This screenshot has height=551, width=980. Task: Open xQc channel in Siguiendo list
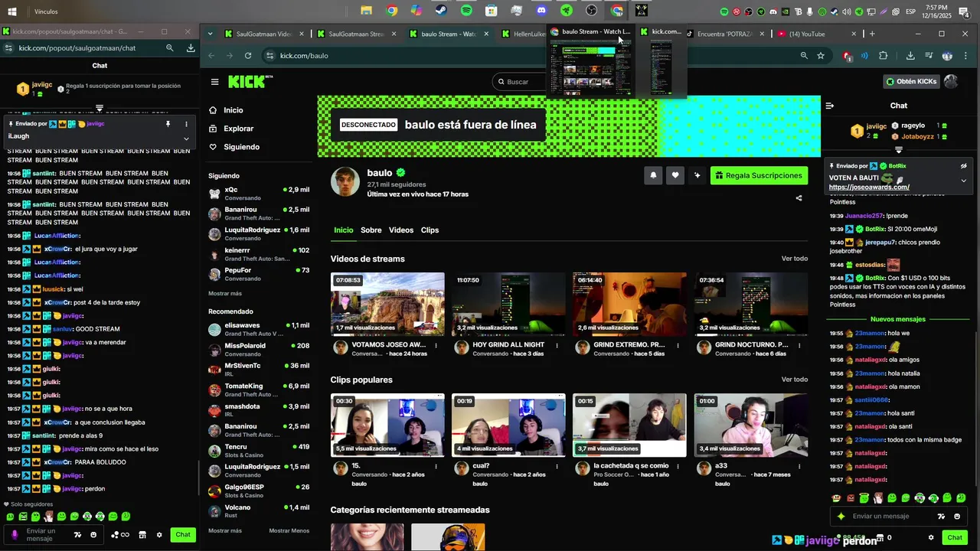259,193
